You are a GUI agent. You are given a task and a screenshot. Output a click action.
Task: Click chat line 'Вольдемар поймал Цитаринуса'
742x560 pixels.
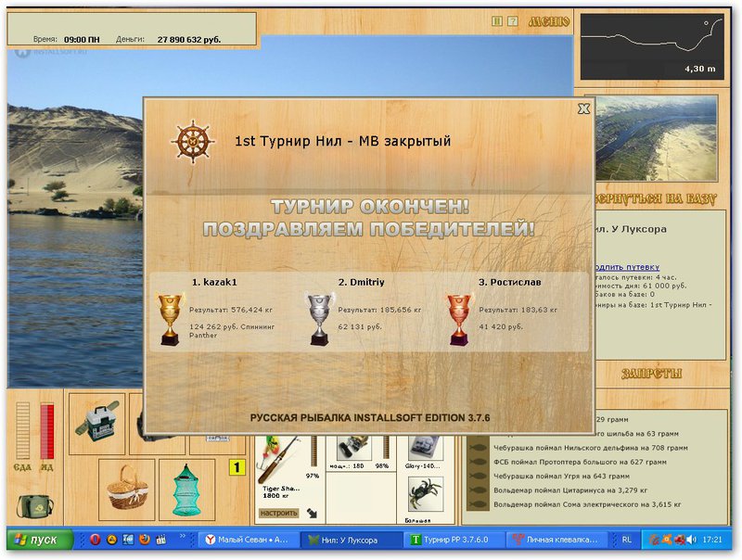click(x=570, y=490)
